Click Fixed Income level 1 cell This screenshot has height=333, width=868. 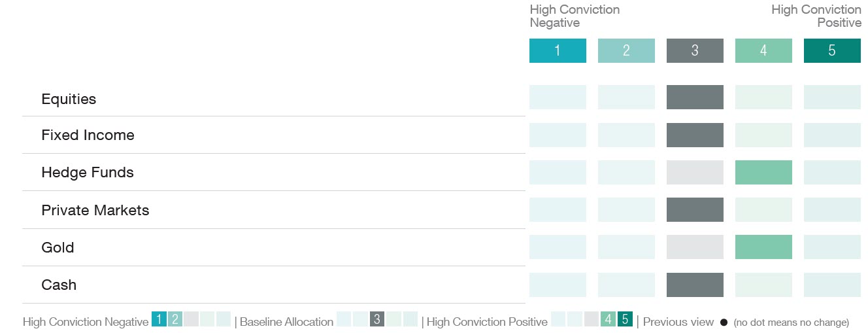coord(558,135)
